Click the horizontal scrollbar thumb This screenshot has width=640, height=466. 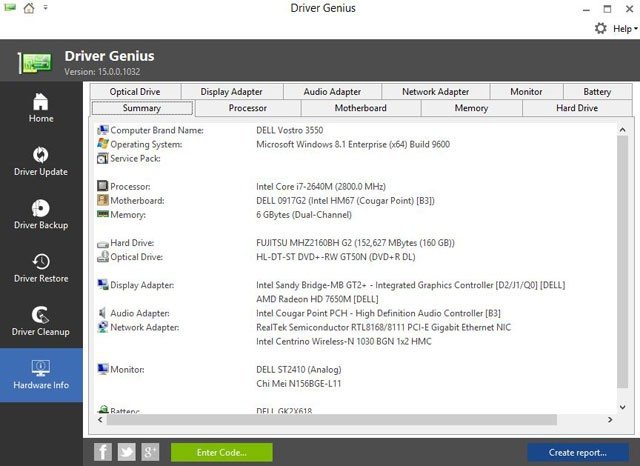[x=332, y=419]
